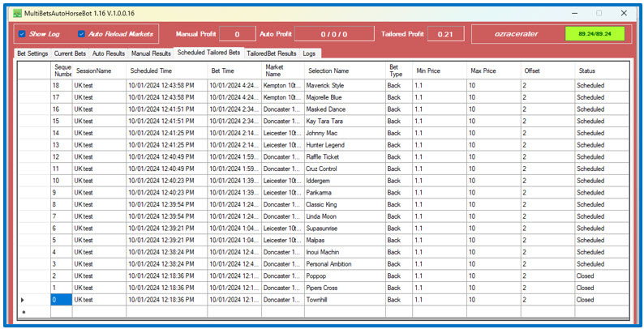
Task: Click the Kay Tara Tara cell
Action: point(345,121)
